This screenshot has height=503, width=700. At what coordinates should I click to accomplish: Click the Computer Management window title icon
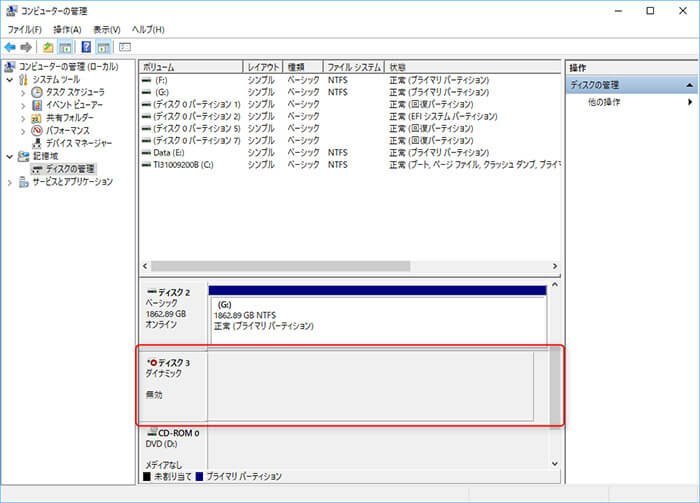tap(12, 11)
